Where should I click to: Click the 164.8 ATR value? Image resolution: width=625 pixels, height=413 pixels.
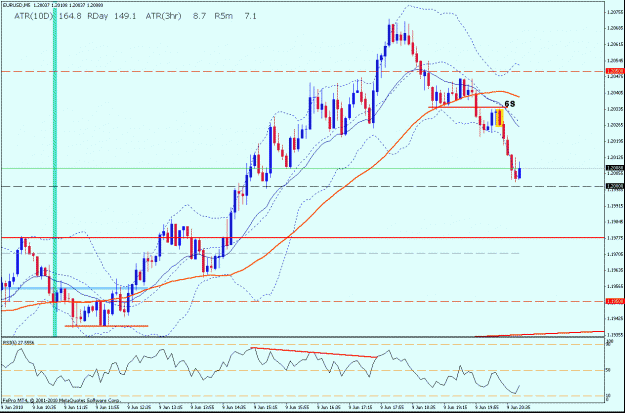pyautogui.click(x=70, y=16)
